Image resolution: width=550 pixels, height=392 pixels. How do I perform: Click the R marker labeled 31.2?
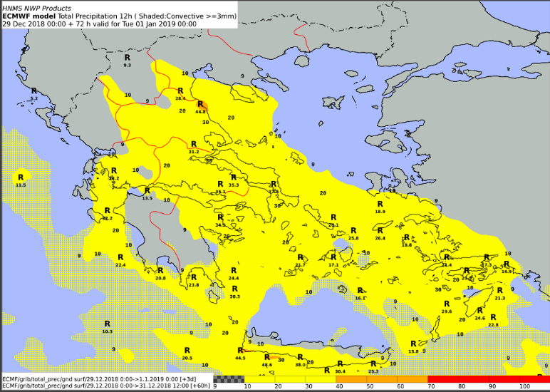[194, 144]
